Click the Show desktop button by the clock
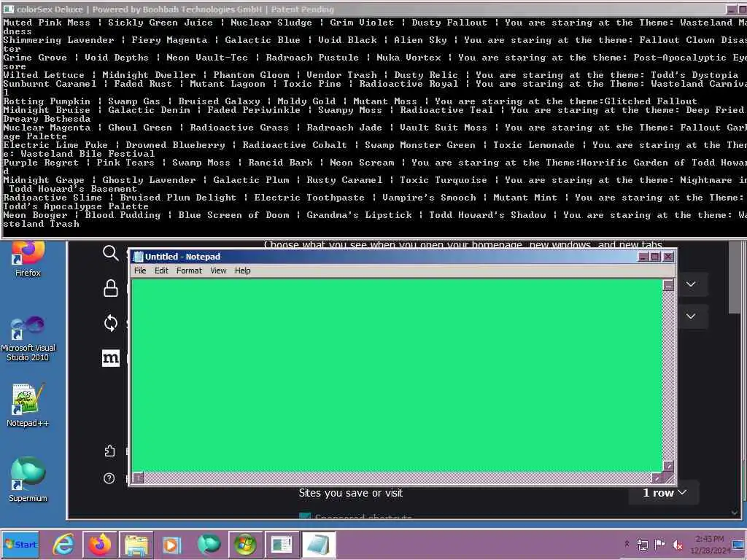The width and height of the screenshot is (747, 560). 740,544
